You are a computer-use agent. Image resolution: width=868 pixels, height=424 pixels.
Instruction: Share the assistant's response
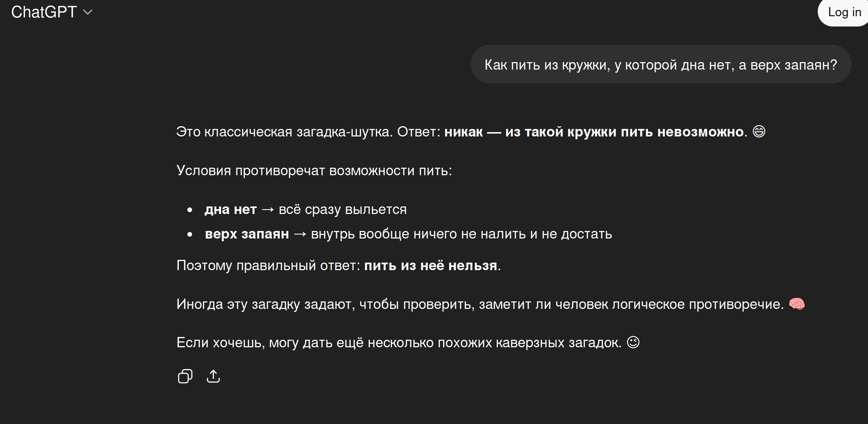point(213,376)
